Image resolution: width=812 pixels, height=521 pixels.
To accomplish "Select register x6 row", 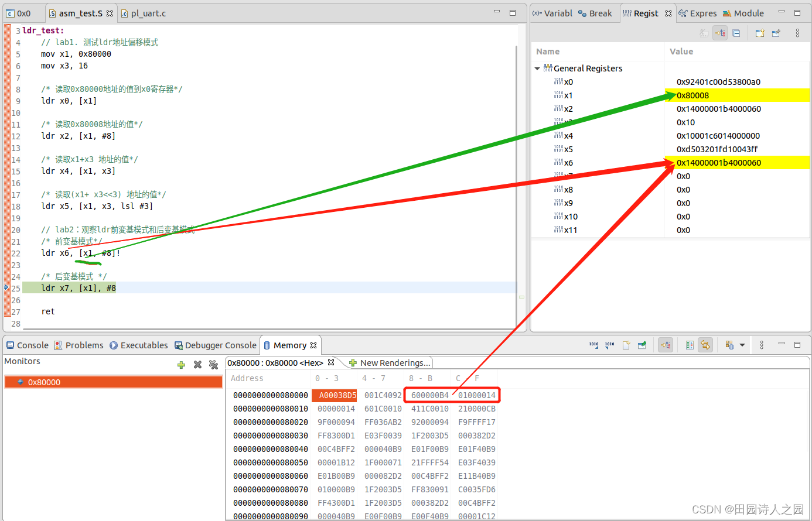I will 671,163.
